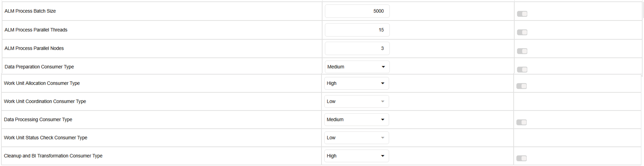This screenshot has height=166, width=644.
Task: Open Cleanup and BI Transformation Consumer dropdown
Action: pyautogui.click(x=357, y=156)
